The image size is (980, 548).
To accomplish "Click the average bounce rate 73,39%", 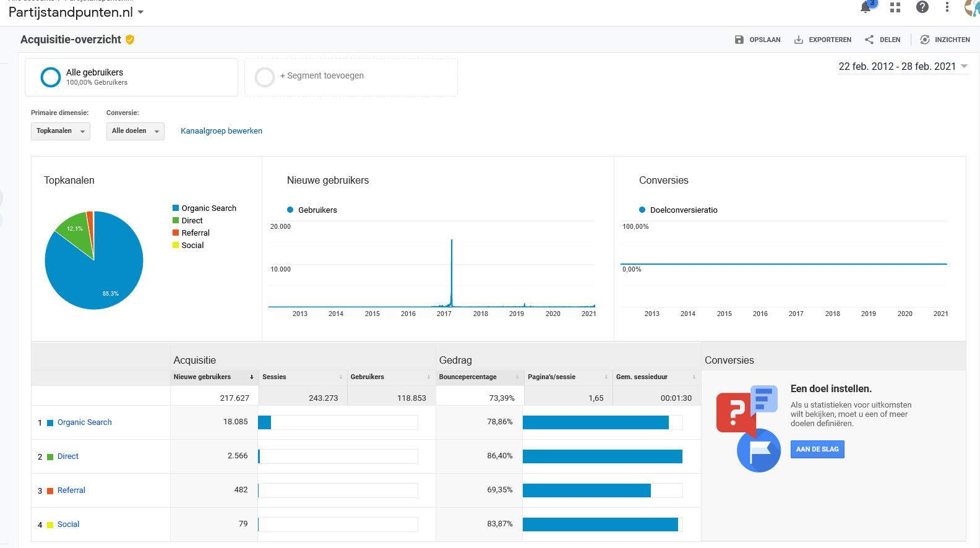I will tap(502, 398).
